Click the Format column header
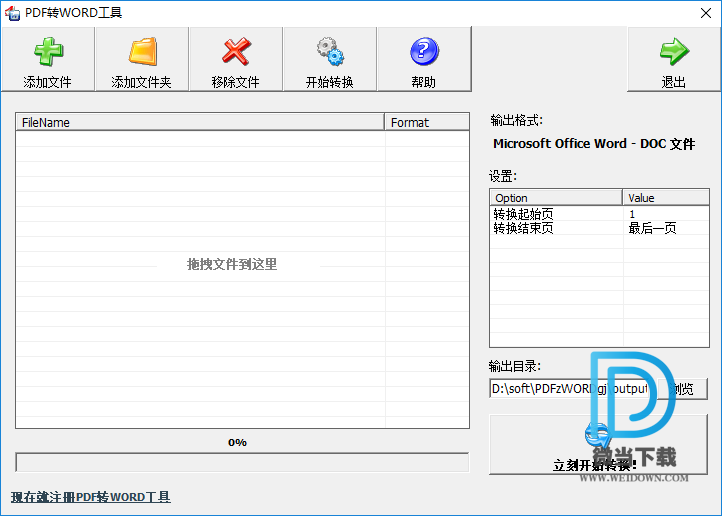The image size is (722, 516). tap(427, 122)
